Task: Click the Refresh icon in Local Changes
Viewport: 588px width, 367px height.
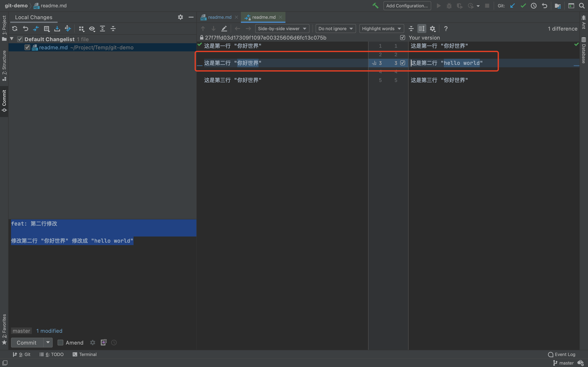Action: [14, 29]
